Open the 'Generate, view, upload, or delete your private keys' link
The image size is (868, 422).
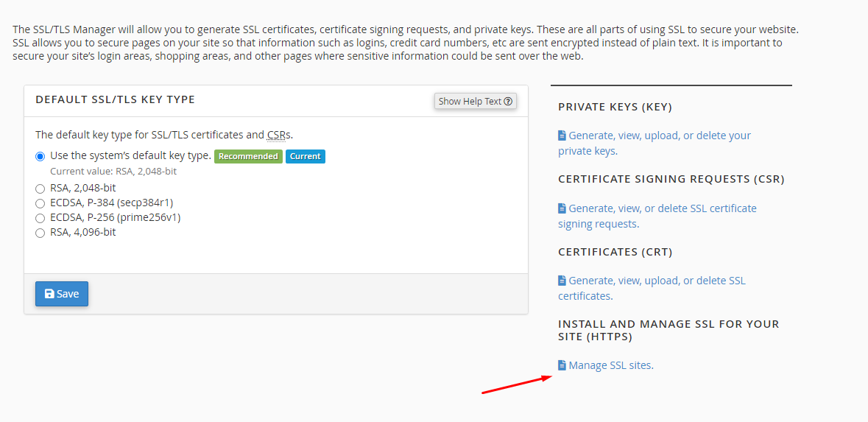(x=659, y=136)
